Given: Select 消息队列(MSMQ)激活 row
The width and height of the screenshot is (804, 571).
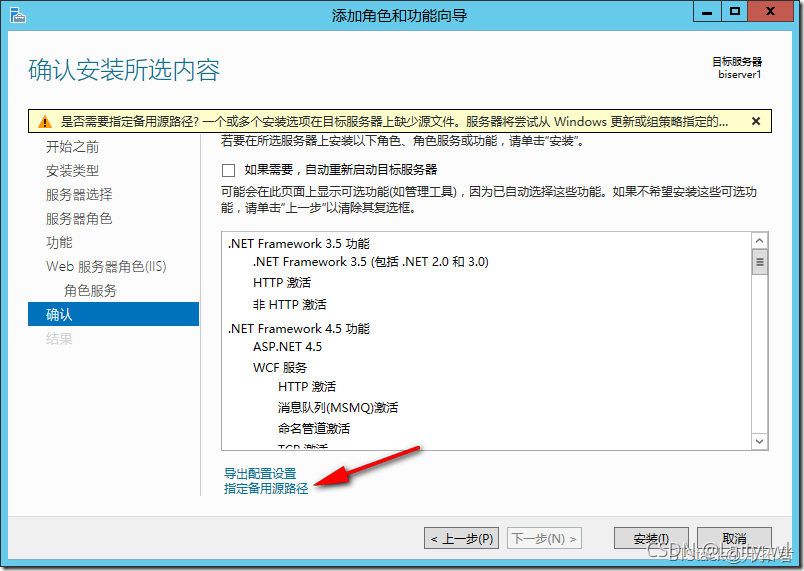Looking at the screenshot, I should 338,407.
